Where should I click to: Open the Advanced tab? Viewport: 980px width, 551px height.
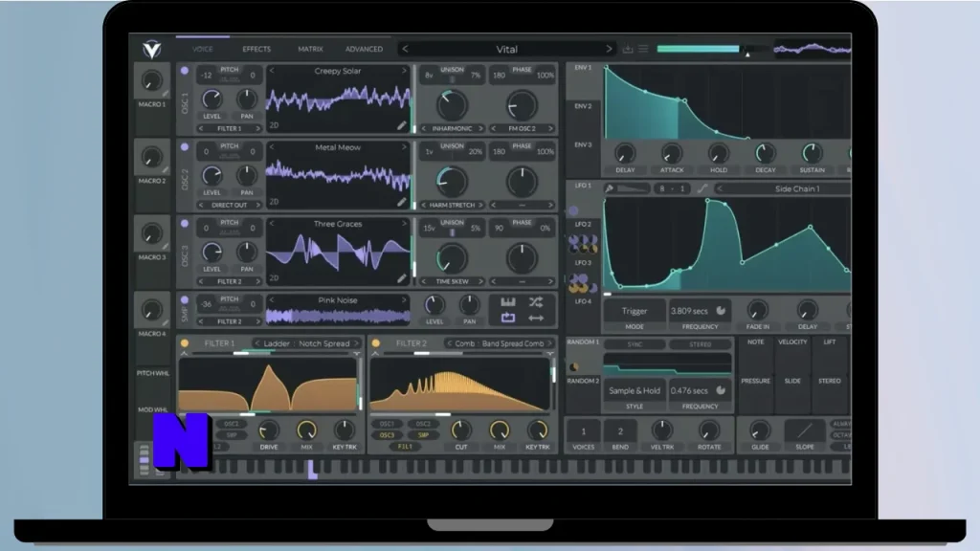pyautogui.click(x=364, y=49)
